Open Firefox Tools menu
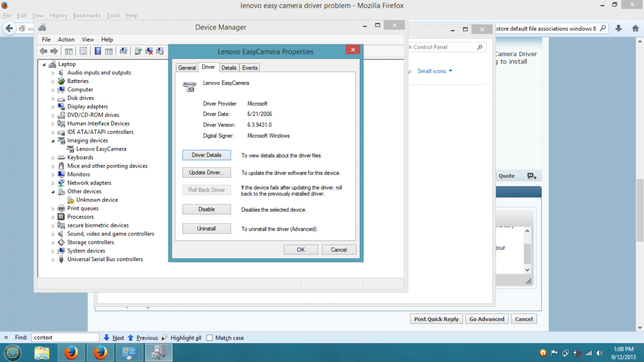The image size is (644, 362). (x=113, y=15)
